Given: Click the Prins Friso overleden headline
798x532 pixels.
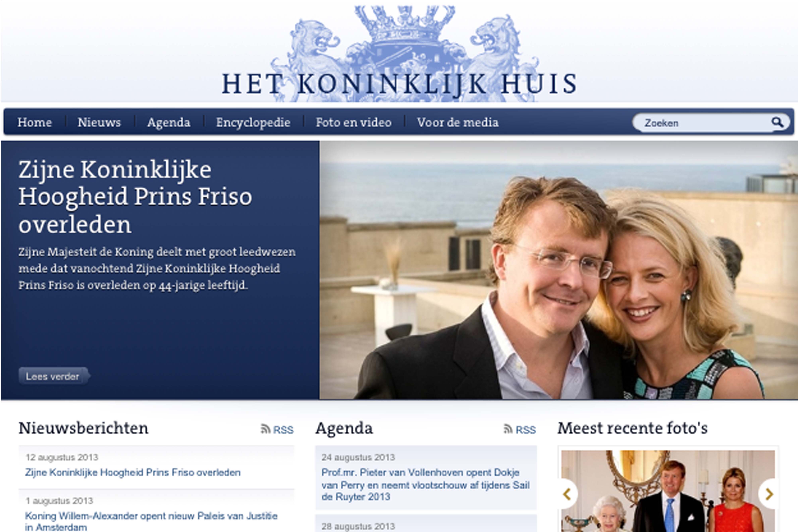Looking at the screenshot, I should pos(135,197).
